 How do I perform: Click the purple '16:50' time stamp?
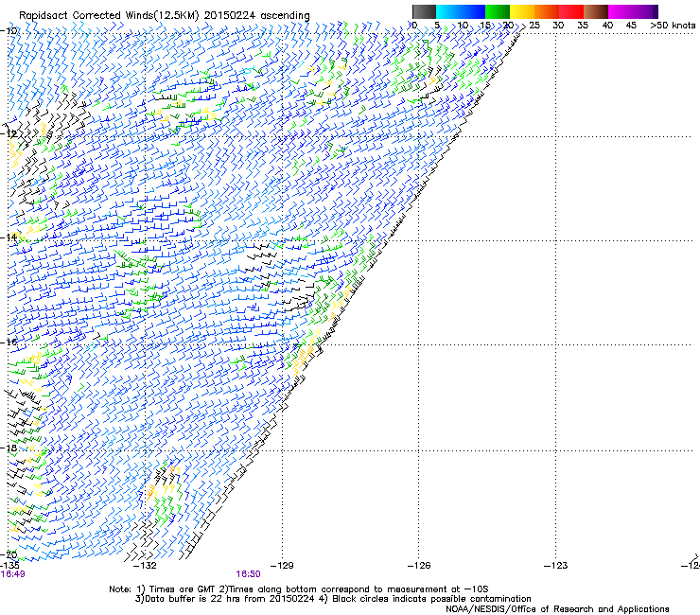point(248,574)
